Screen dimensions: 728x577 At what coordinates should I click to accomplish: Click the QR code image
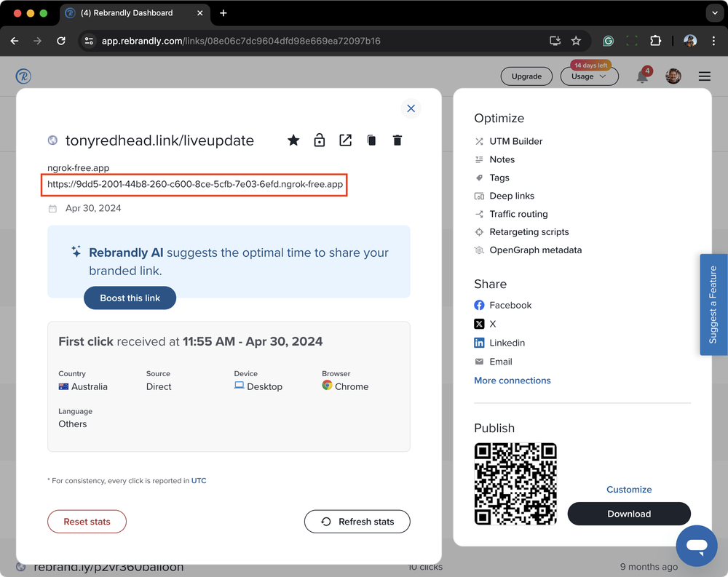pos(515,484)
